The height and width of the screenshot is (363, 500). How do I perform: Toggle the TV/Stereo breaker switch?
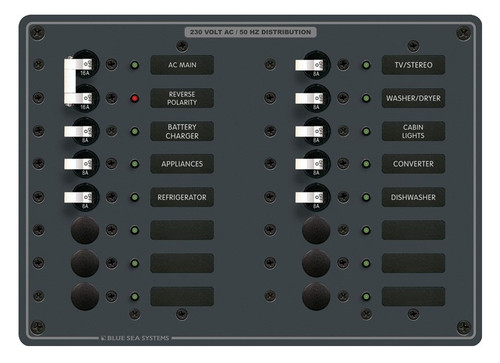tap(309, 65)
